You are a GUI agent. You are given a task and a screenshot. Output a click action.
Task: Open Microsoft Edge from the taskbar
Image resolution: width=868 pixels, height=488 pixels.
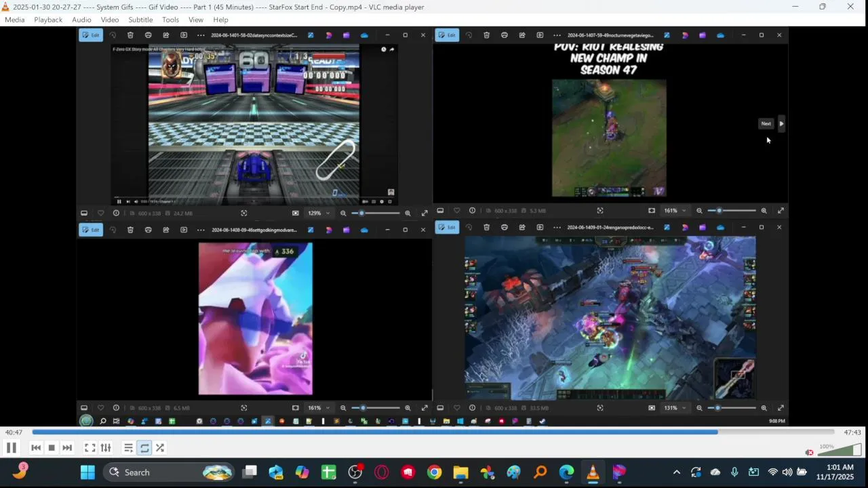point(566,472)
